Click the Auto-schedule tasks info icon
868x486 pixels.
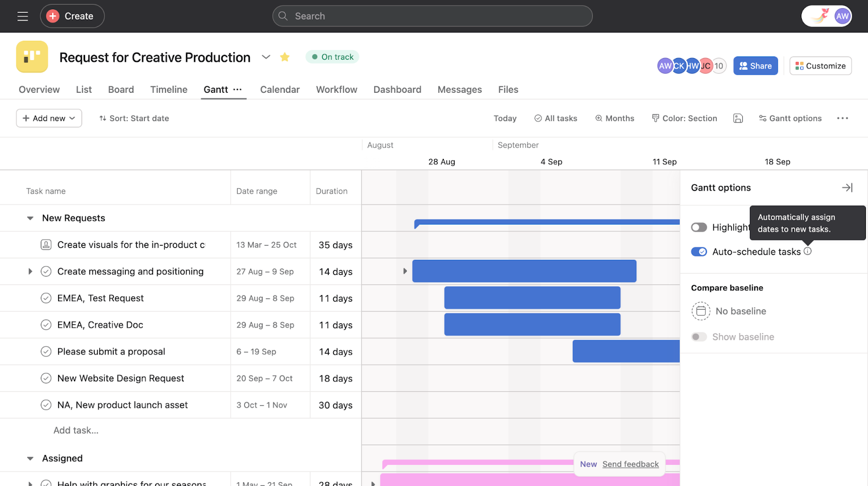808,251
